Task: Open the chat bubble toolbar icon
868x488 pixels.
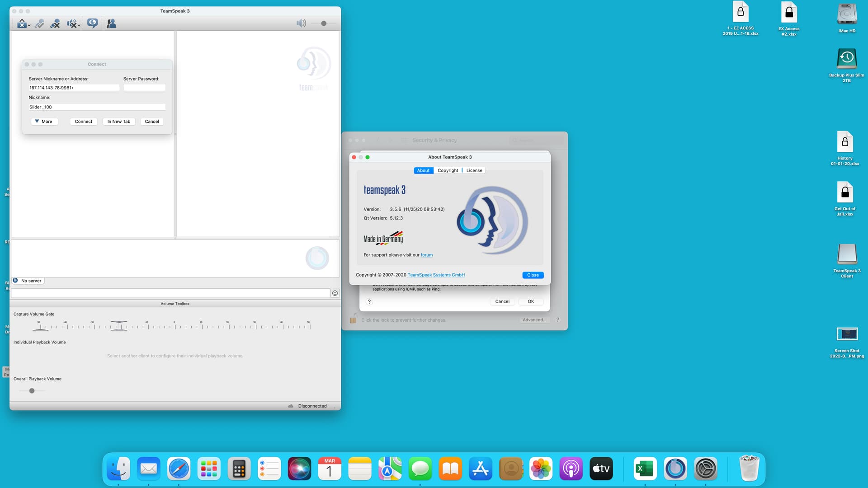Action: (93, 23)
